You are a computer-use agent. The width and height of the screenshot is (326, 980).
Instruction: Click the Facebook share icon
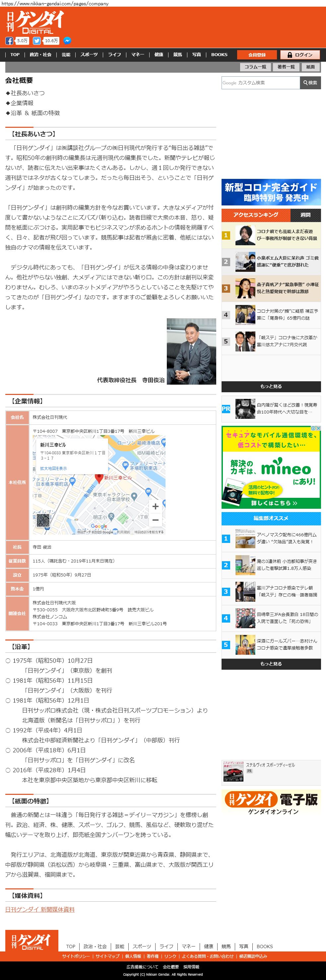pos(9,41)
